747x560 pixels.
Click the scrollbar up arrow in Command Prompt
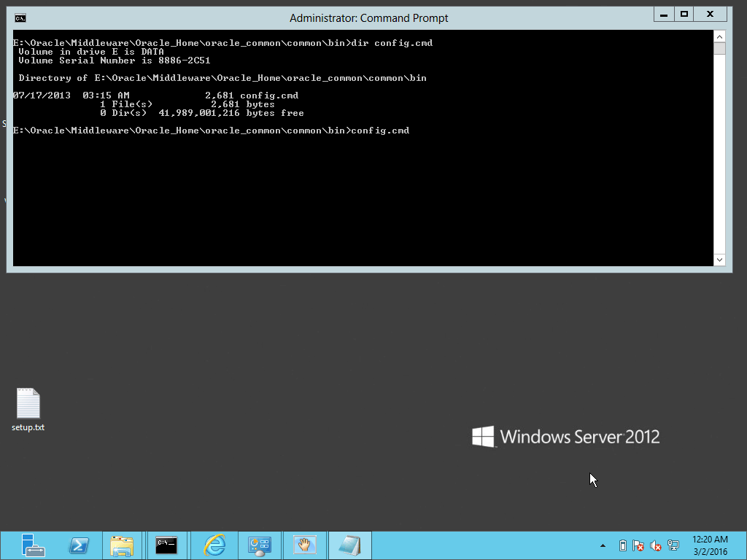click(719, 36)
